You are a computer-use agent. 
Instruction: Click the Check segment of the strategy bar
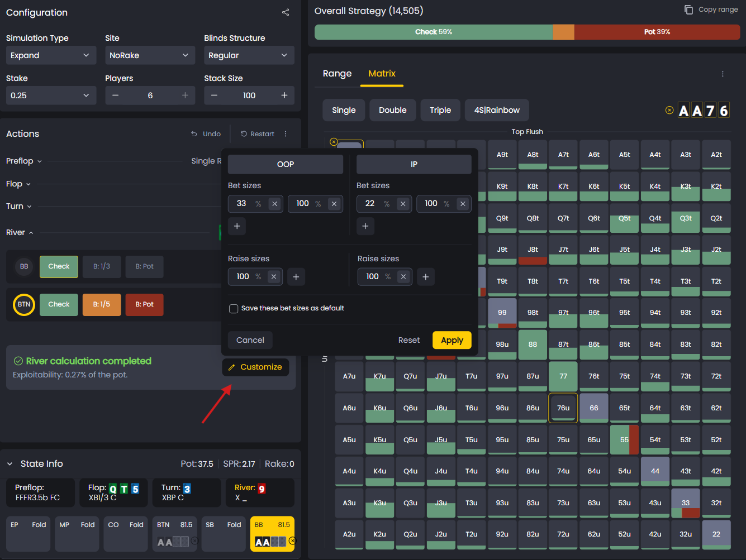[433, 32]
